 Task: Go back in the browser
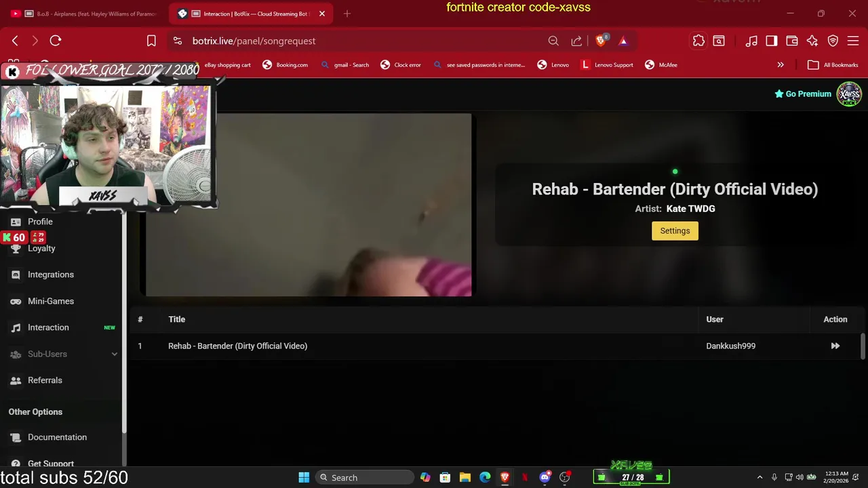15,41
